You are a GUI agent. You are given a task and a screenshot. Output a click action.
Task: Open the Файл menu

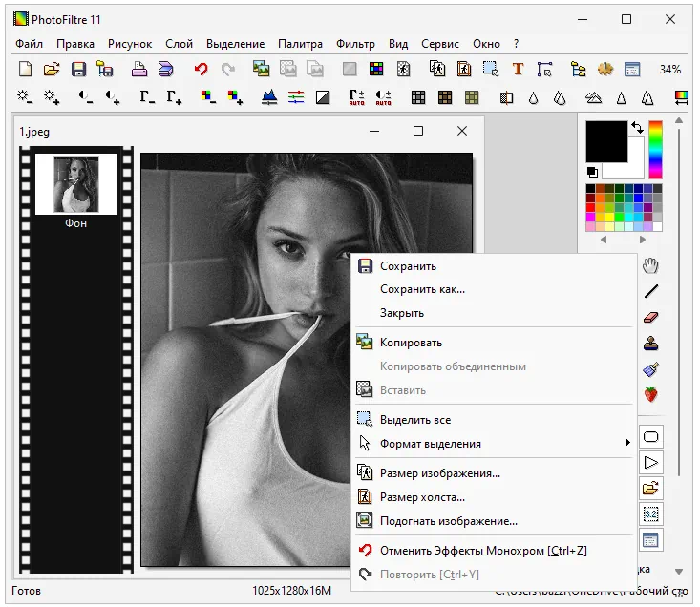tap(29, 44)
